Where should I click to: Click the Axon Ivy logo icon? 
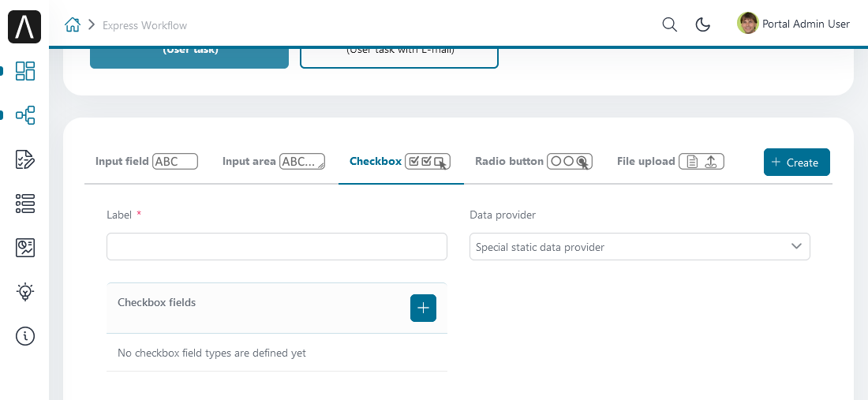[24, 28]
